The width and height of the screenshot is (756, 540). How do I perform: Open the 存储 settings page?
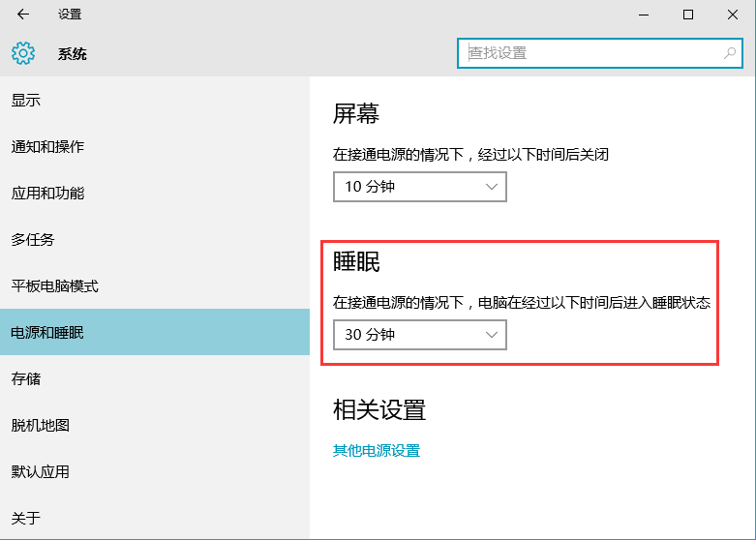coord(26,379)
